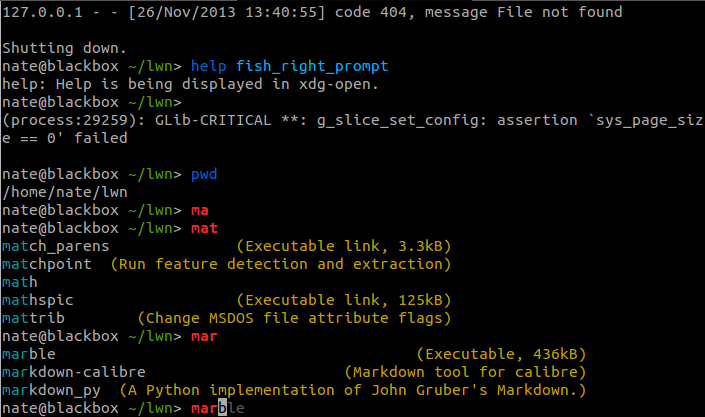This screenshot has height=417, width=705.
Task: Click the text cursor on the last prompt line
Action: point(226,409)
